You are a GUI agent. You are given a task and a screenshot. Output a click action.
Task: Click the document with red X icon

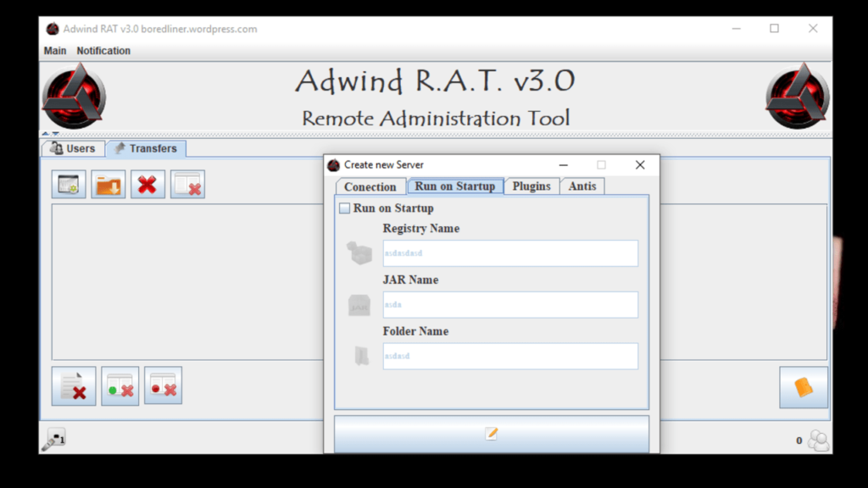pyautogui.click(x=74, y=385)
